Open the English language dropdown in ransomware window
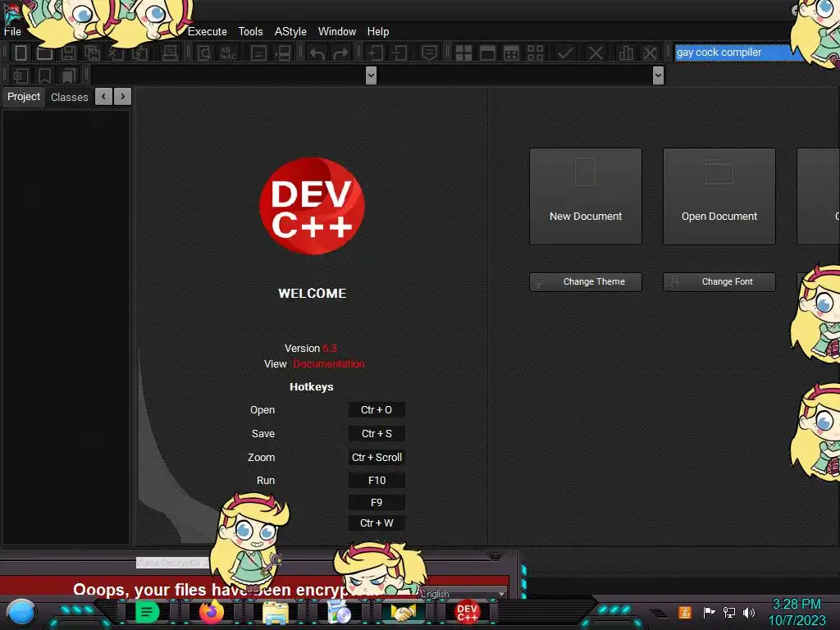 point(463,594)
